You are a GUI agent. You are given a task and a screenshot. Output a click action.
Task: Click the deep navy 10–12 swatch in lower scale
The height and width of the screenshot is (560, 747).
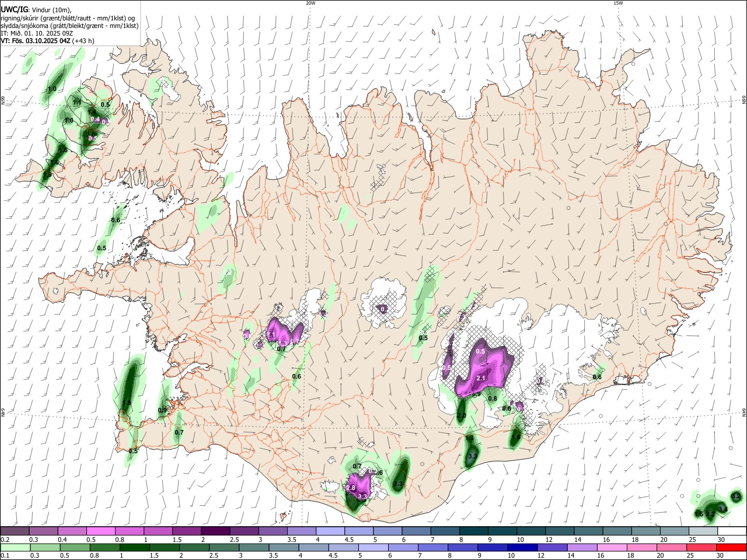coord(522,547)
